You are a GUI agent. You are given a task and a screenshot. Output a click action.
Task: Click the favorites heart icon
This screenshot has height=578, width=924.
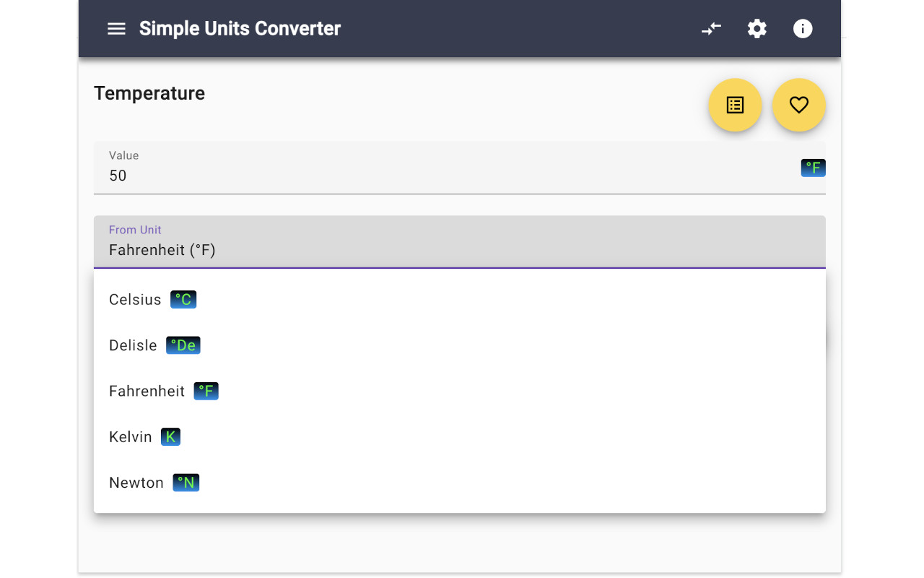(798, 105)
